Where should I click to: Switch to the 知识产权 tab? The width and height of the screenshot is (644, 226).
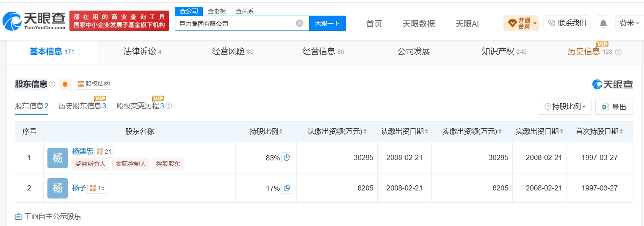coord(504,52)
